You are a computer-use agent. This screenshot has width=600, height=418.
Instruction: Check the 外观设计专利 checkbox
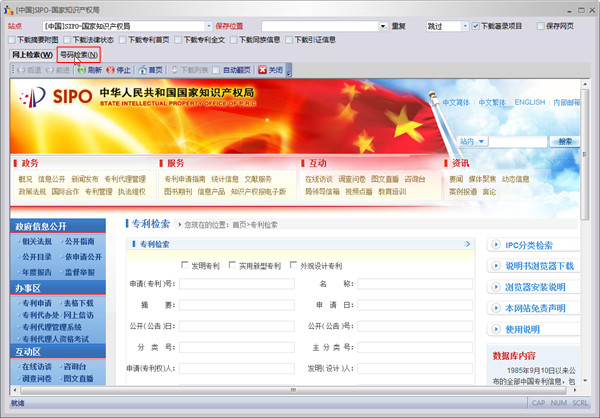point(293,265)
